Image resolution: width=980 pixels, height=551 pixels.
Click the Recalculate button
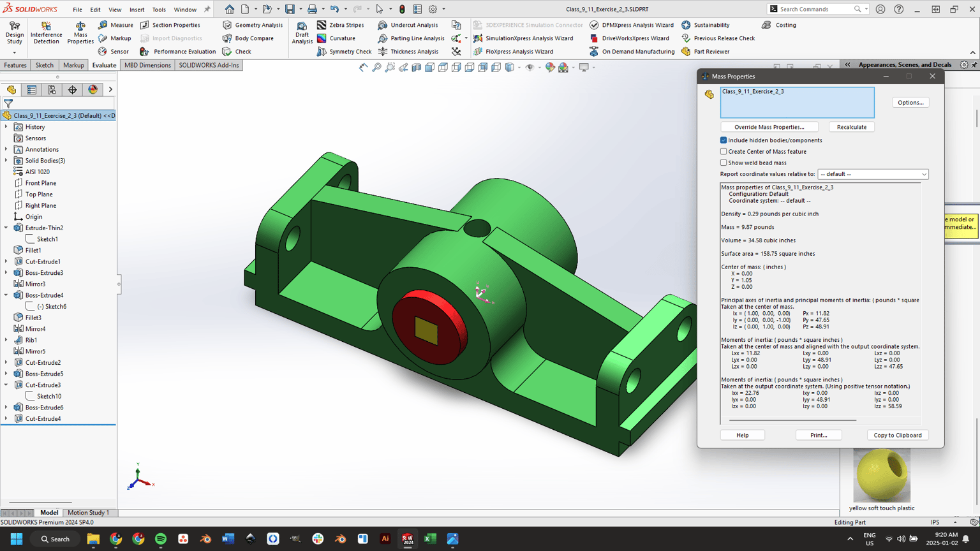[852, 127]
